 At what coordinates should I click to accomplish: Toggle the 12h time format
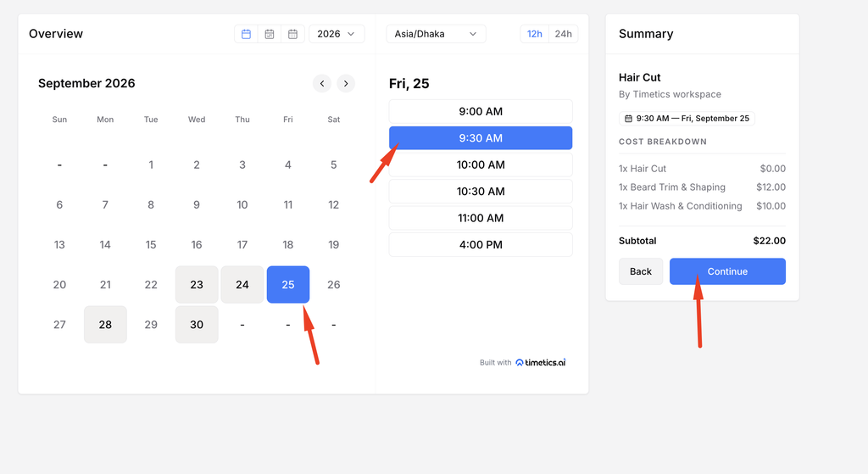tap(534, 34)
